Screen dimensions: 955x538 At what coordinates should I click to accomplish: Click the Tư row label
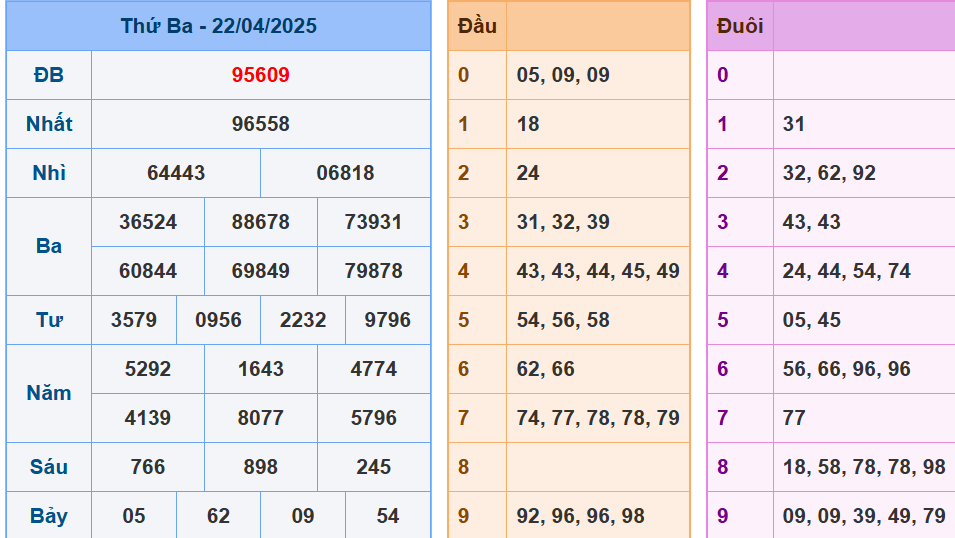click(49, 320)
